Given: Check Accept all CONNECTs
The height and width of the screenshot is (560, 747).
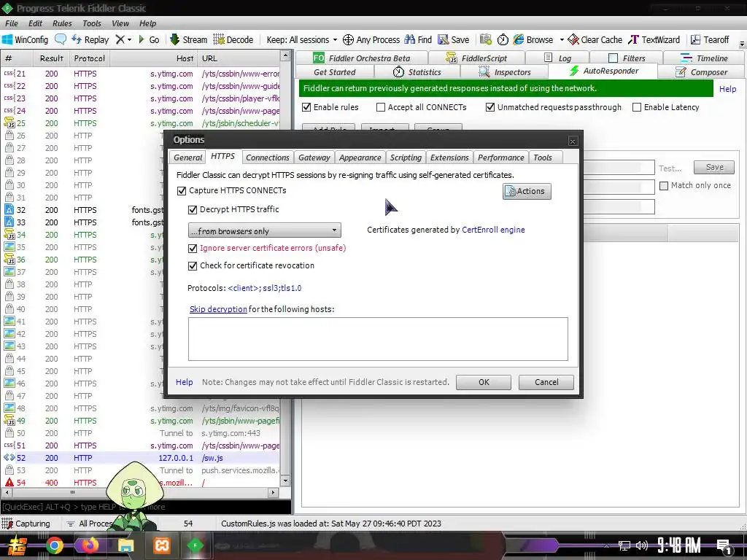Looking at the screenshot, I should click(381, 107).
